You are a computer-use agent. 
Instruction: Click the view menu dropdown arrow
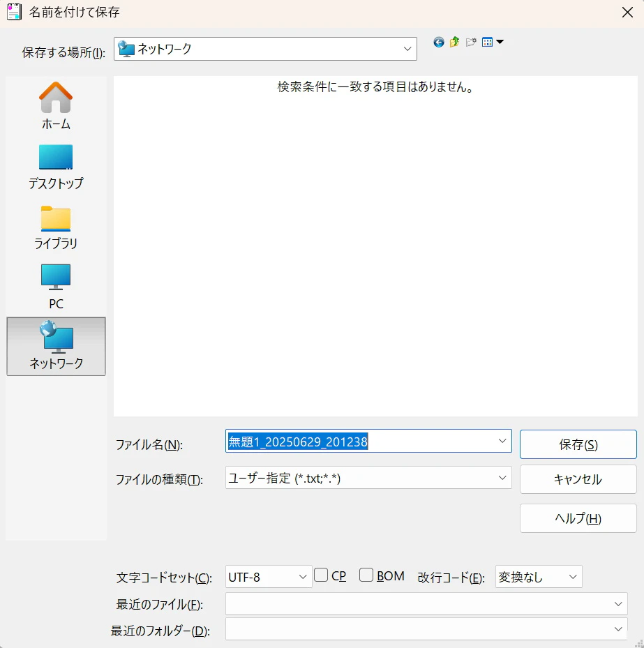pos(500,42)
